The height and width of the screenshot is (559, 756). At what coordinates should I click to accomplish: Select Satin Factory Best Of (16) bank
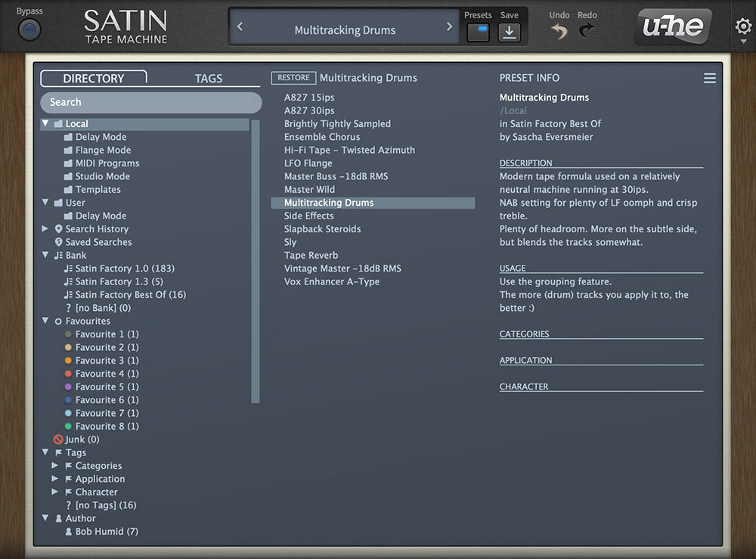pos(125,295)
